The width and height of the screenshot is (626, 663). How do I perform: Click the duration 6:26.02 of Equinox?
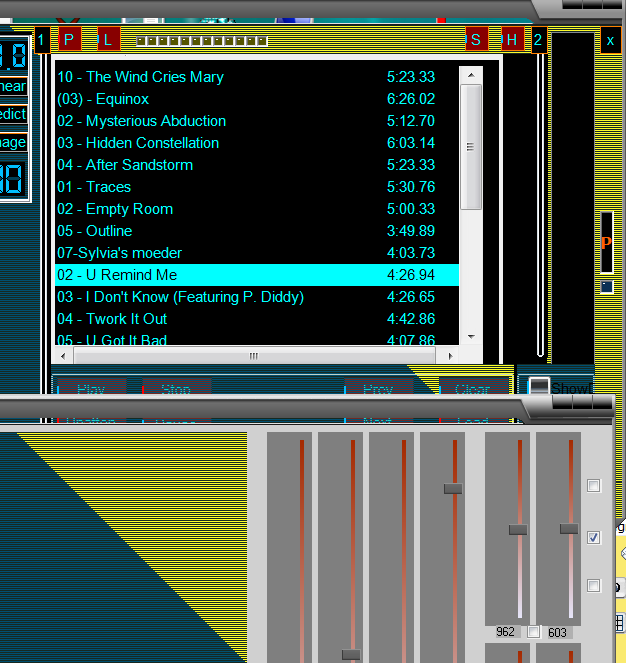coord(411,99)
